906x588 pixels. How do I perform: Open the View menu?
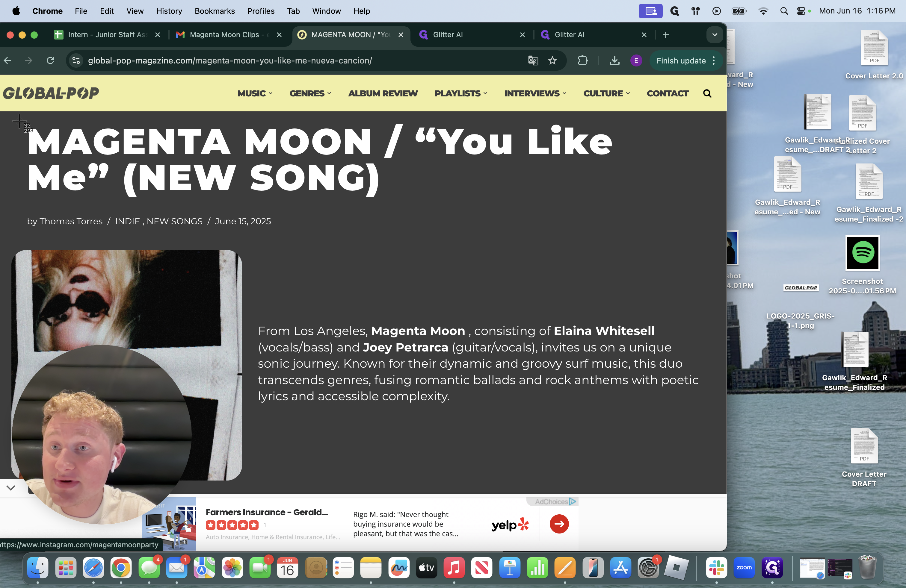tap(135, 11)
